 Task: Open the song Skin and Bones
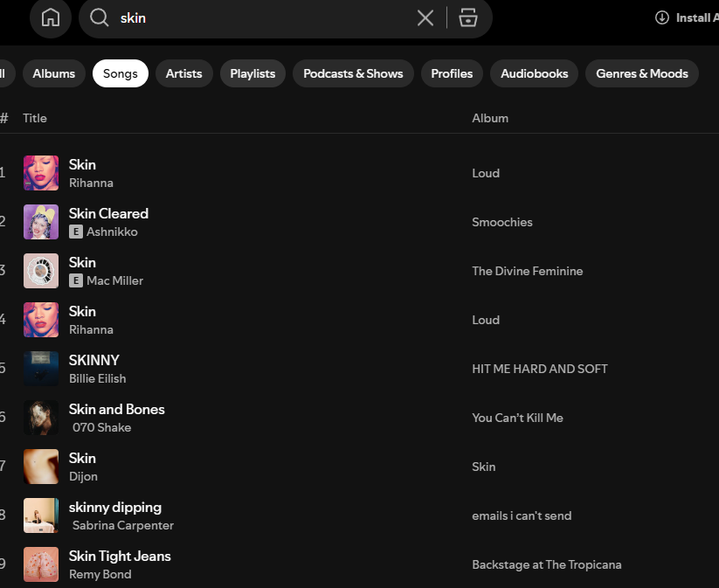116,409
